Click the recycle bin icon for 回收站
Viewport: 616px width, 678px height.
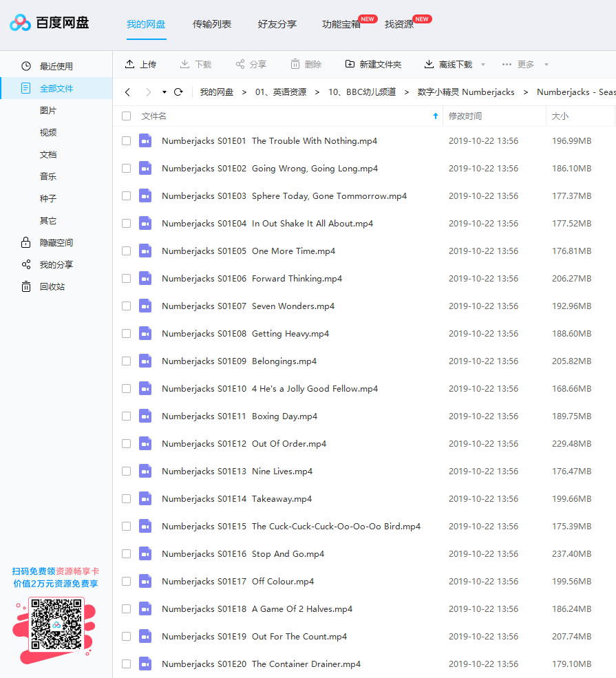pyautogui.click(x=26, y=286)
